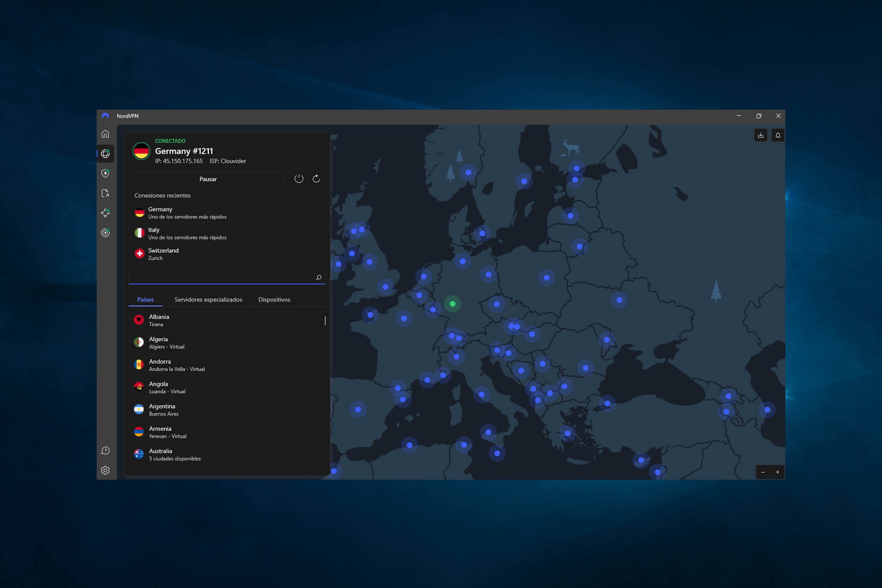Open the notifications bell icon
This screenshot has width=882, height=588.
click(778, 135)
